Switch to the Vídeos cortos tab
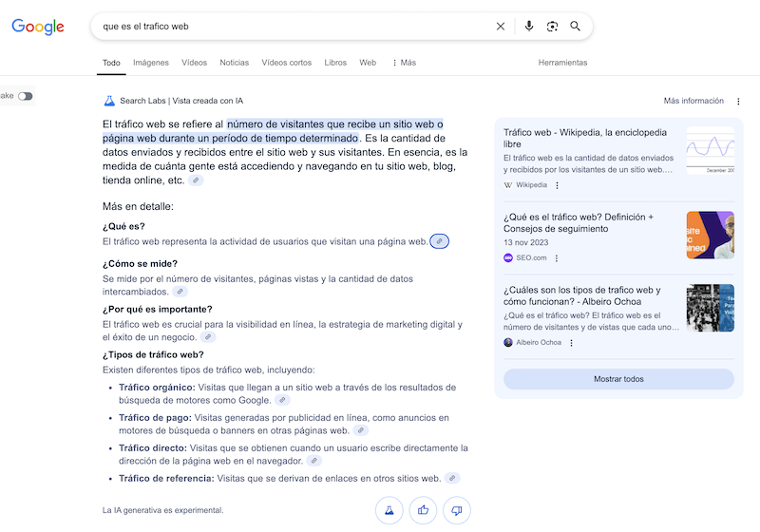The height and width of the screenshot is (532, 760). coord(287,63)
